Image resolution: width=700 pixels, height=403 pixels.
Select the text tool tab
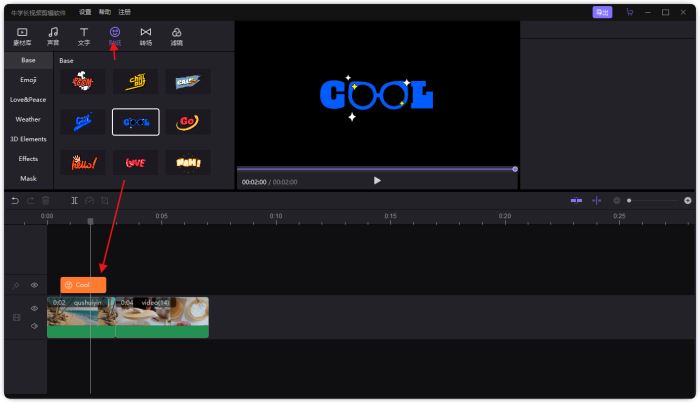(84, 36)
